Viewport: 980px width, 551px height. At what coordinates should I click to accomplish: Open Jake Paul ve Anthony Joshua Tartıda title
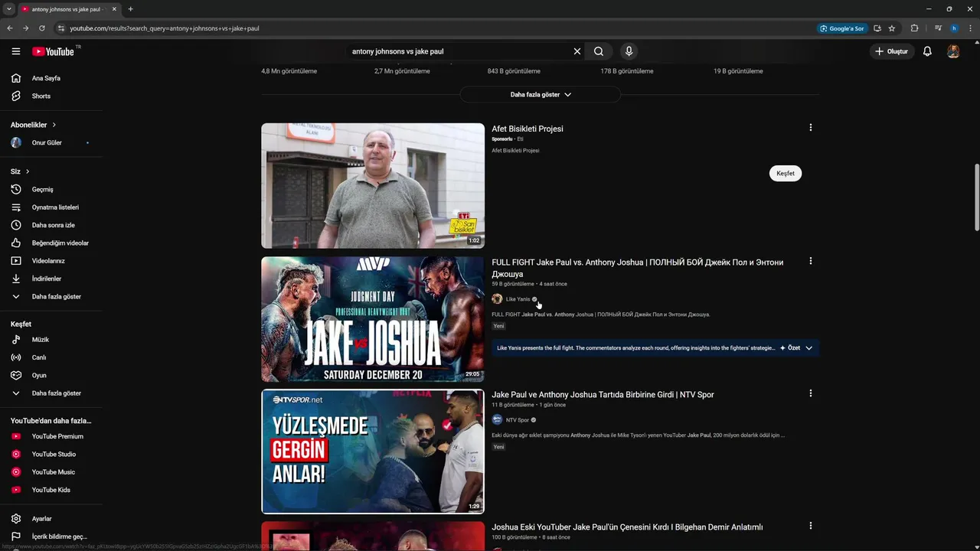click(x=603, y=395)
